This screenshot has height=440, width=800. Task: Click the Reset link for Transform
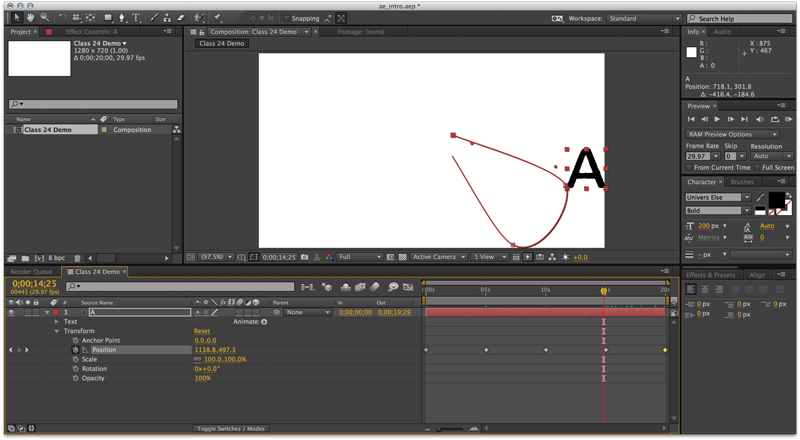(202, 331)
